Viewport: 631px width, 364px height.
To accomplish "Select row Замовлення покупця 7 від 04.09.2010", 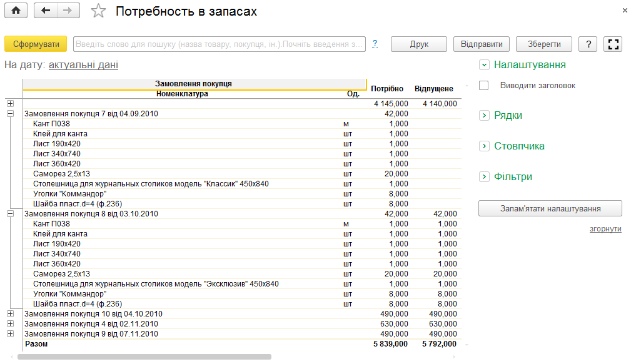I will [x=242, y=114].
